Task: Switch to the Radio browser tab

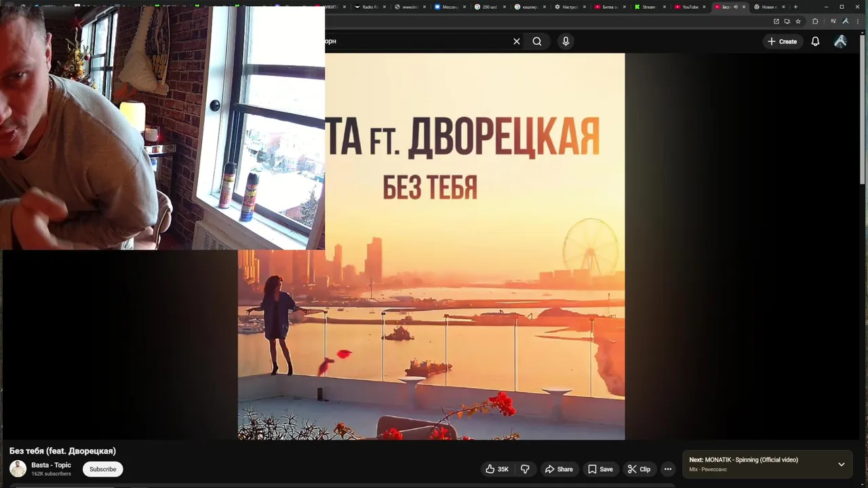Action: coord(370,7)
